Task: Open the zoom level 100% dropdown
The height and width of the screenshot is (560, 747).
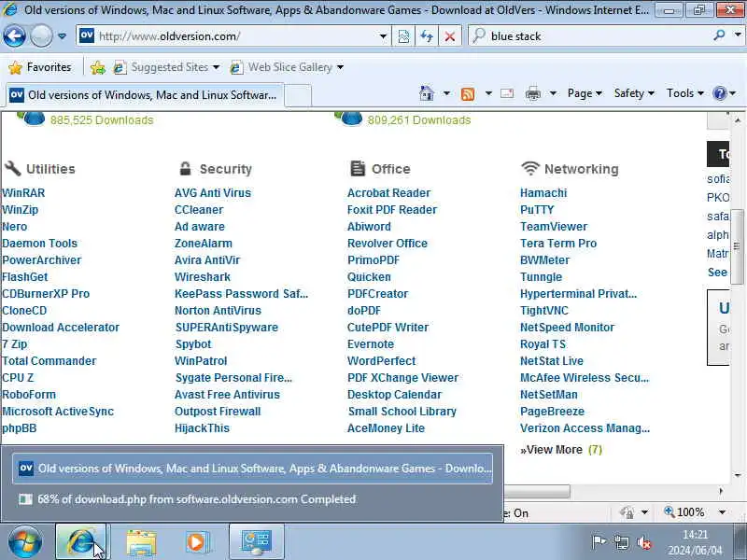Action: pos(723,512)
